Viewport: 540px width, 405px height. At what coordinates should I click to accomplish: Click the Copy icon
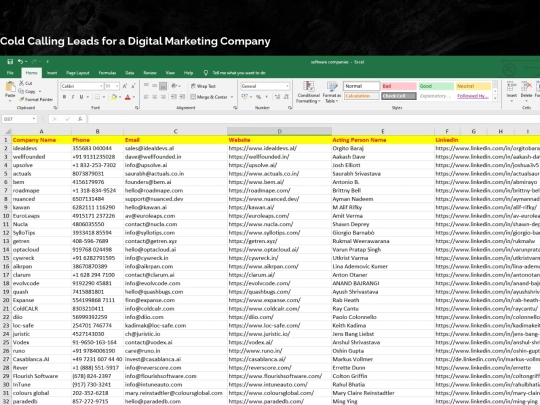21,91
